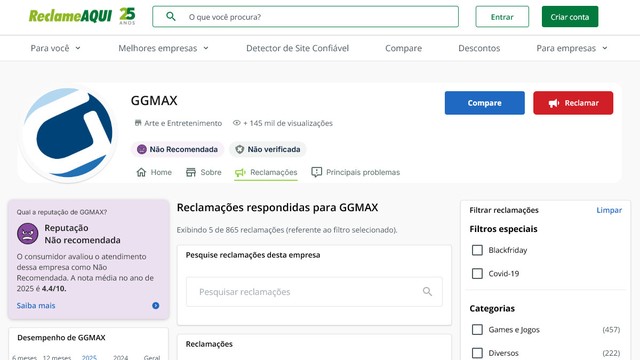Expand the Para empresas menu
This screenshot has height=360, width=640.
coord(571,48)
